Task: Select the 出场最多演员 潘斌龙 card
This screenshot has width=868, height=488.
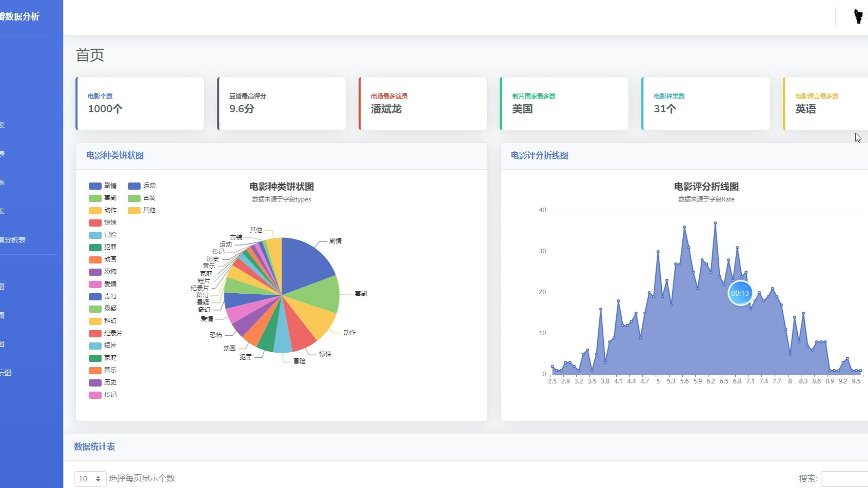Action: 423,104
